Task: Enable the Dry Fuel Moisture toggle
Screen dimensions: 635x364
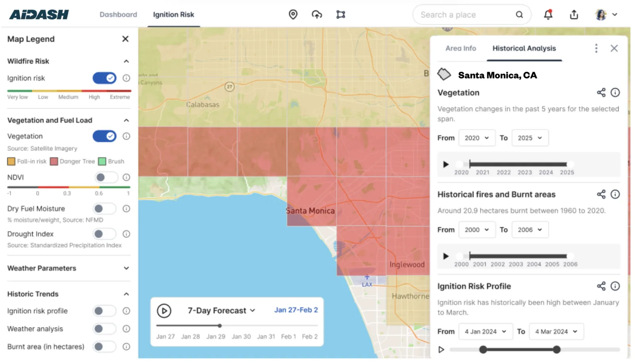Action: pyautogui.click(x=105, y=209)
